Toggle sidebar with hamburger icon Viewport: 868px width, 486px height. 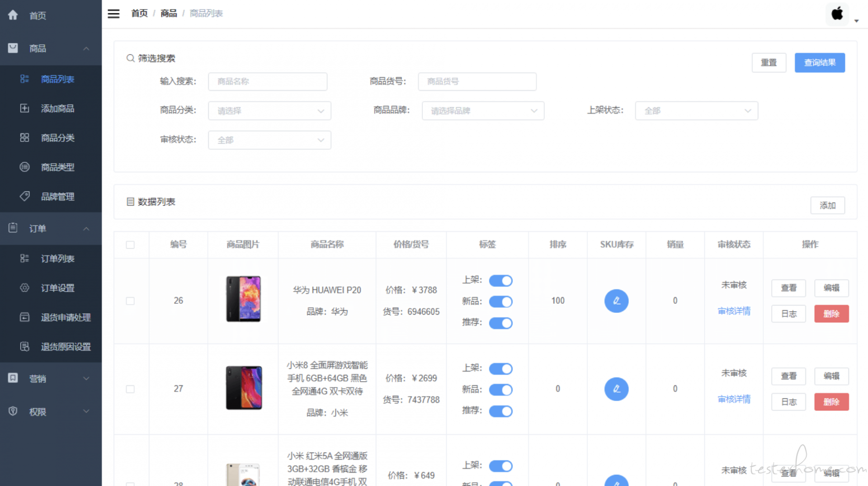pos(113,14)
